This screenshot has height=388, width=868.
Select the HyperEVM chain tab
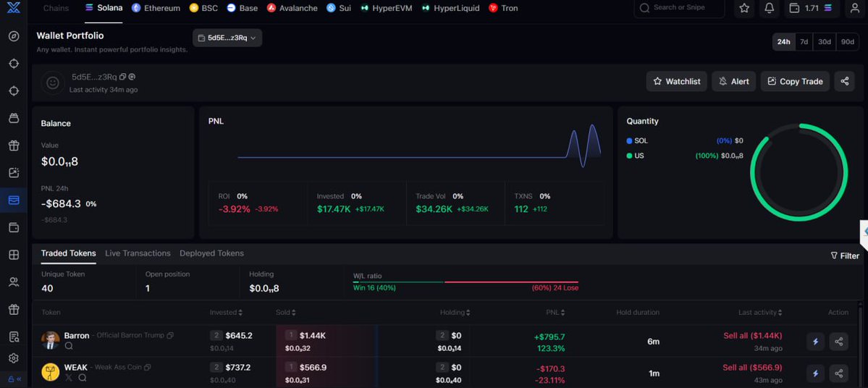[x=387, y=8]
